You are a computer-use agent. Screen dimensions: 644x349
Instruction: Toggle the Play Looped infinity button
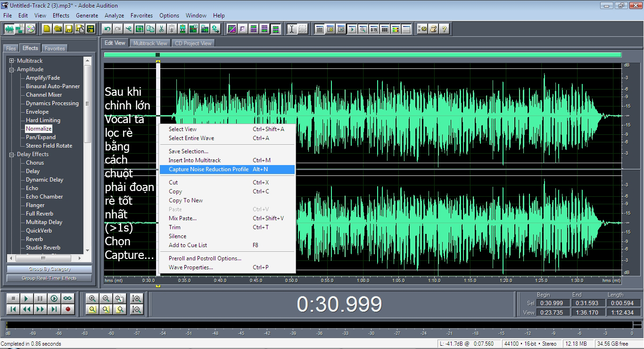point(68,299)
